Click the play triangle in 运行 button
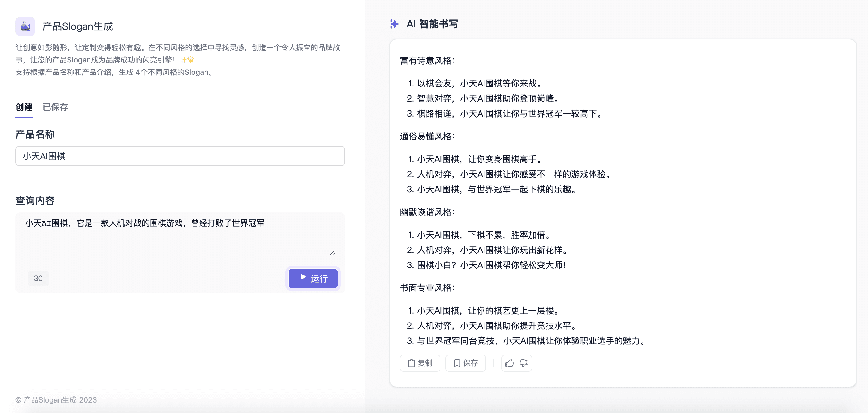The width and height of the screenshot is (868, 413). [303, 277]
